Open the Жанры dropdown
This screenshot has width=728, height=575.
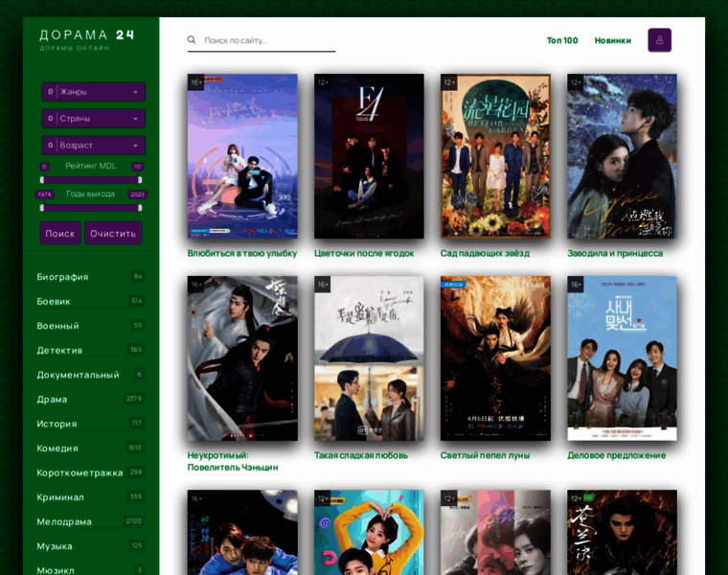[93, 92]
